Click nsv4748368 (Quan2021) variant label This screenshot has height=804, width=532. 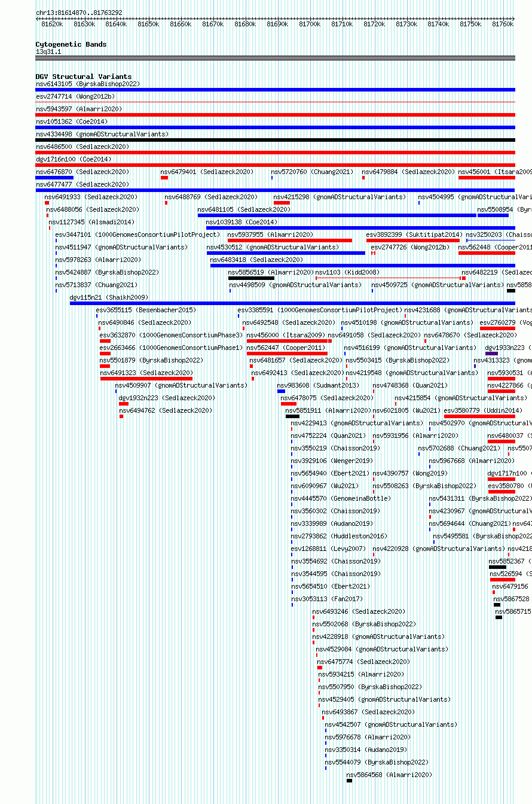point(410,385)
